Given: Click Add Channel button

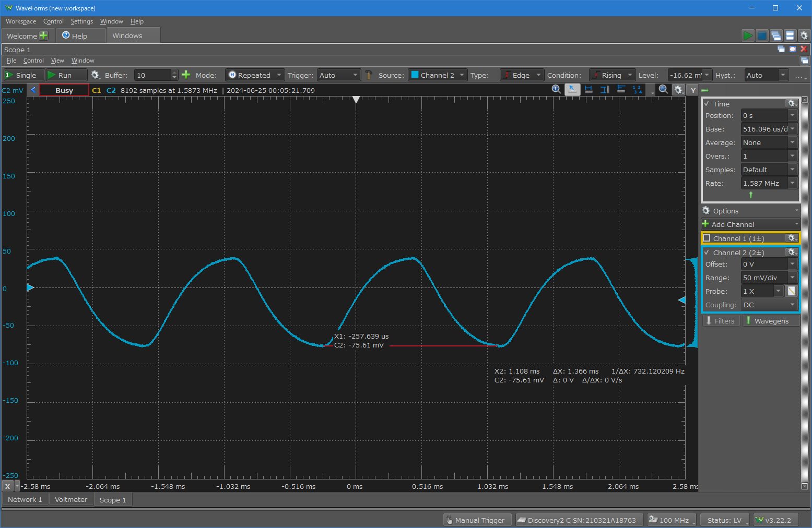Looking at the screenshot, I should point(750,224).
